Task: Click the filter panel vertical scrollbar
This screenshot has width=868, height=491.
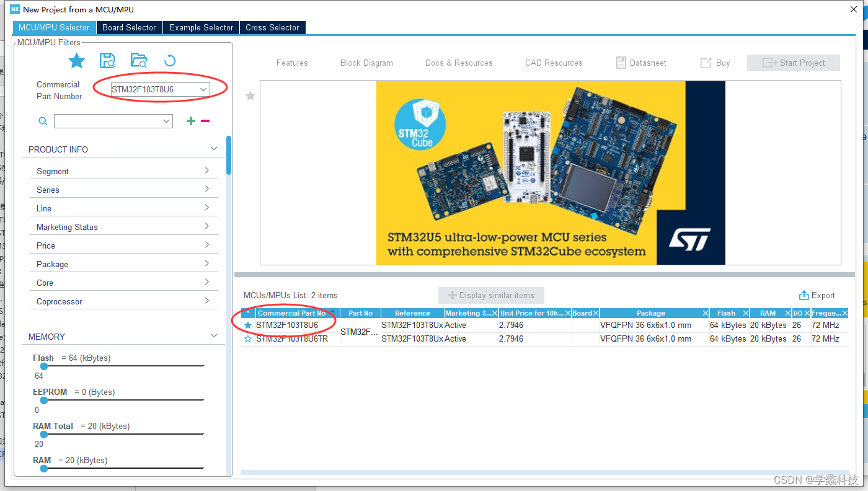Action: pos(229,155)
